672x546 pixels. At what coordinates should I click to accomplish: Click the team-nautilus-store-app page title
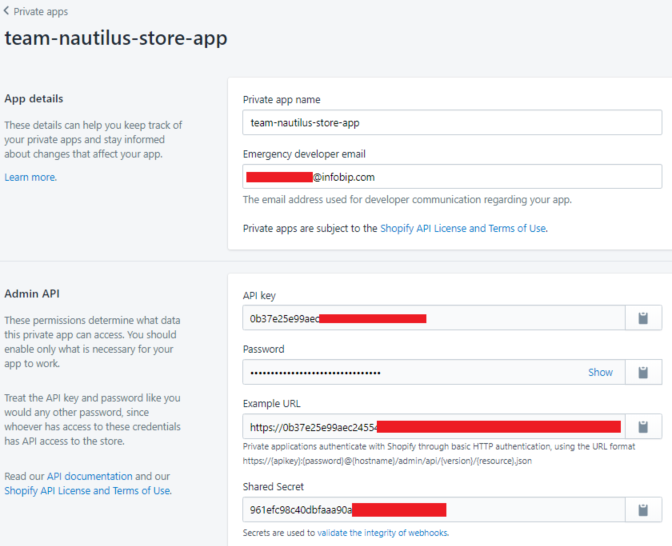(x=116, y=39)
